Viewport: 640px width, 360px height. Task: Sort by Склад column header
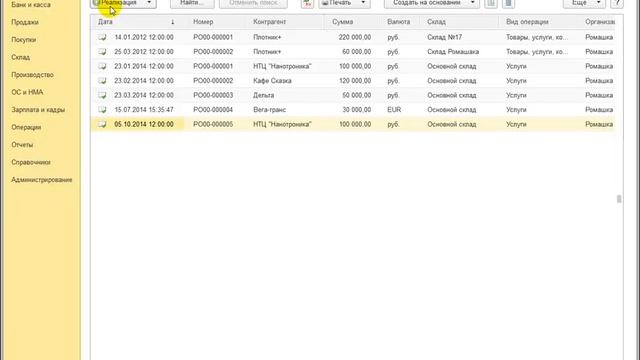coord(436,22)
